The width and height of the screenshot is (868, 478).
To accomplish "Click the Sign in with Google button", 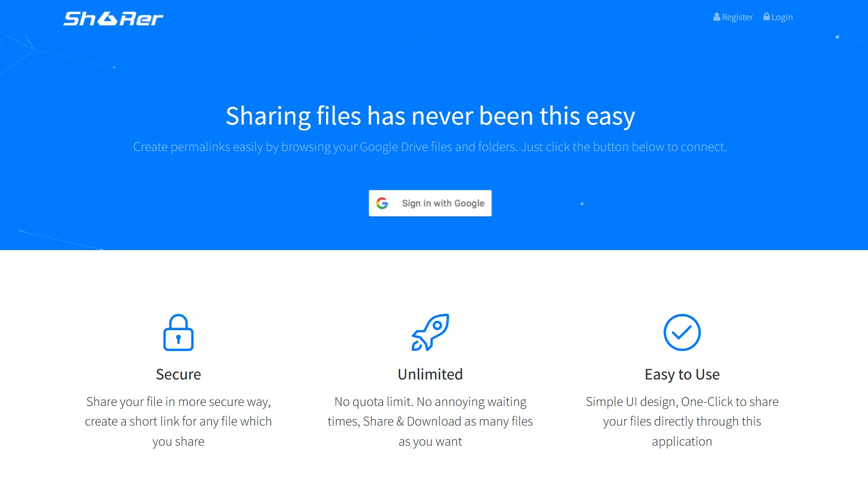I will [x=430, y=203].
